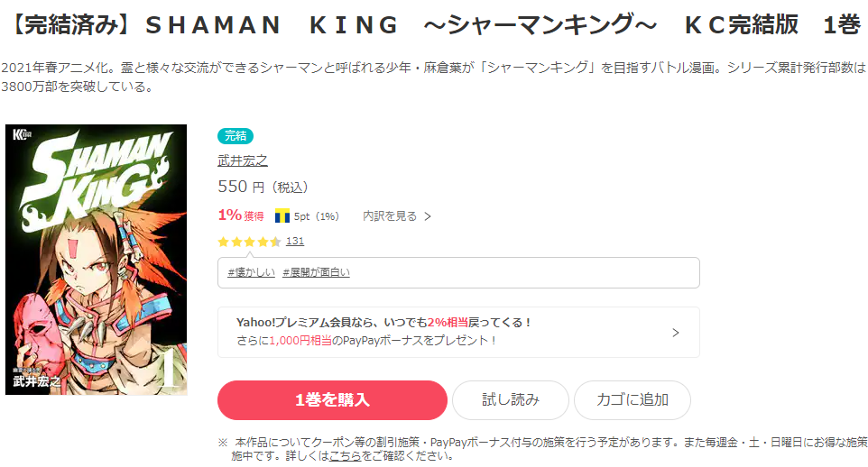Click the teal 完結 status badge
Screen dimensions: 868x467
point(235,136)
